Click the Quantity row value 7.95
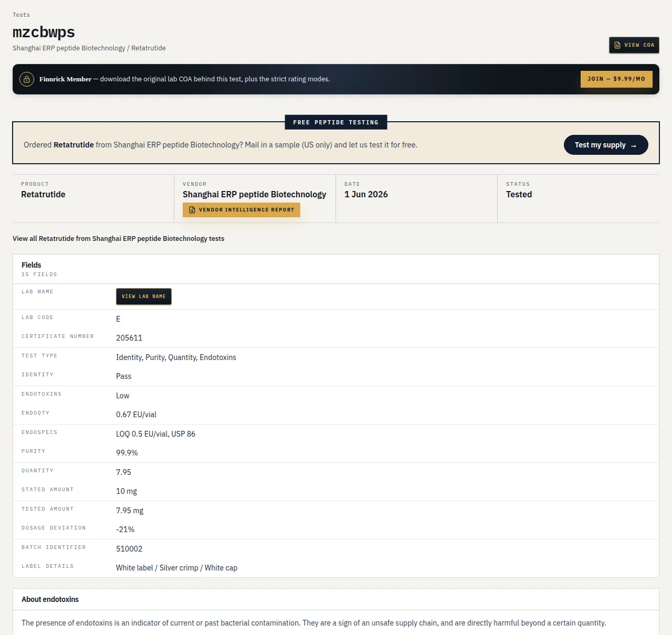This screenshot has height=635, width=672. [x=124, y=472]
